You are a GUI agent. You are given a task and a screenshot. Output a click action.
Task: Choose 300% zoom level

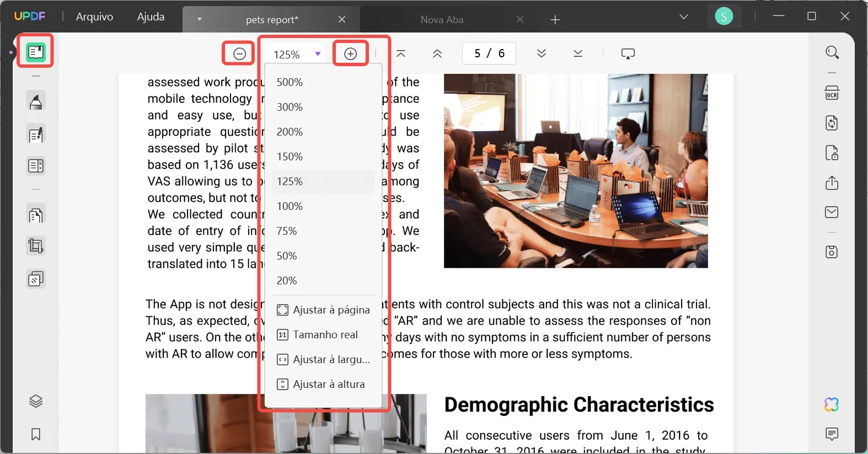(323, 107)
